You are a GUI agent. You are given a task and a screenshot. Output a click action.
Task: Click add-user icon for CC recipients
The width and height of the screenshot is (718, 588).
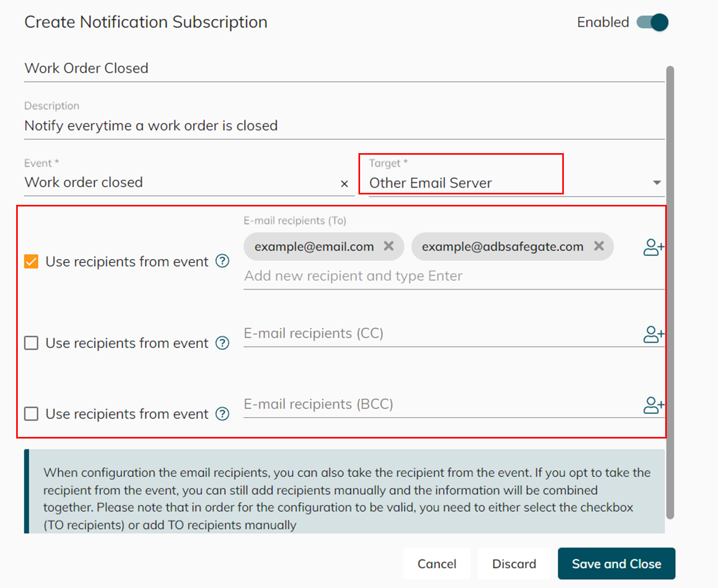(653, 335)
